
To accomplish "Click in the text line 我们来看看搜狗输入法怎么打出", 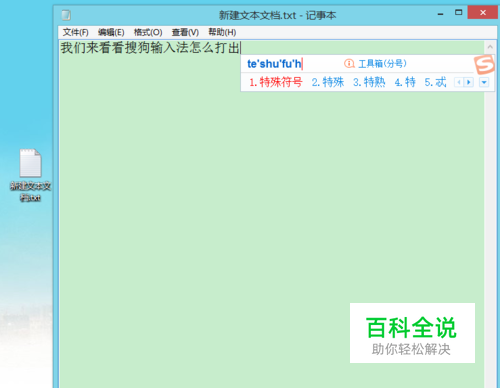I will (150, 48).
